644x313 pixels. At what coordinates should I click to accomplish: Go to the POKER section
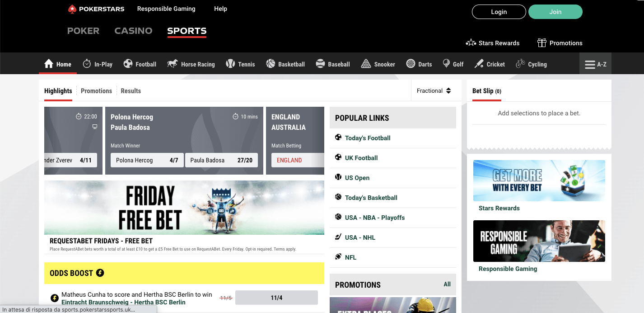pos(83,31)
